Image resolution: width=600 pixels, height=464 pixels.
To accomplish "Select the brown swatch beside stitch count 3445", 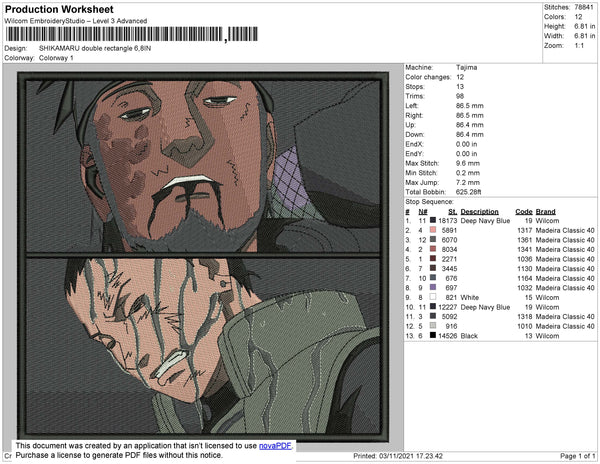I will 433,269.
